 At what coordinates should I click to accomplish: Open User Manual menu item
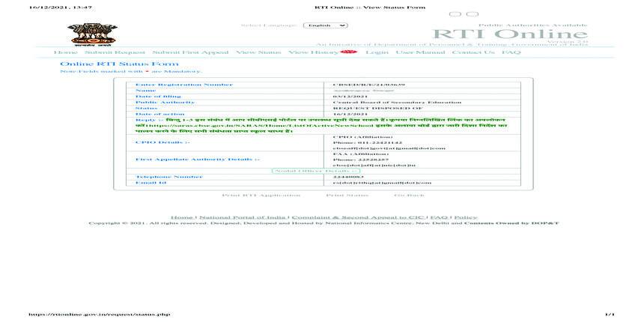(x=420, y=52)
